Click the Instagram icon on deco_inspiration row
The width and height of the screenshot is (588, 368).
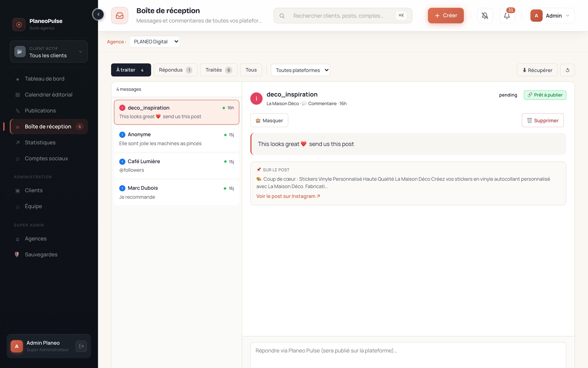pos(122,108)
